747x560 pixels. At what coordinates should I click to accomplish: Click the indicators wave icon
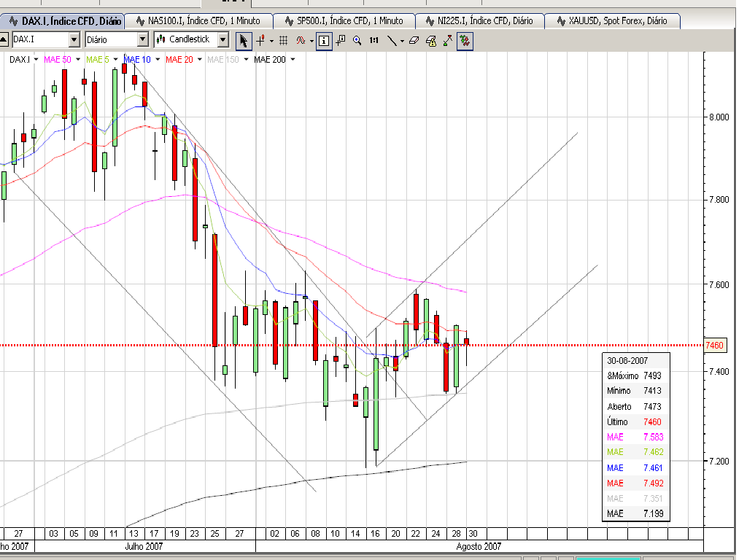tap(300, 41)
